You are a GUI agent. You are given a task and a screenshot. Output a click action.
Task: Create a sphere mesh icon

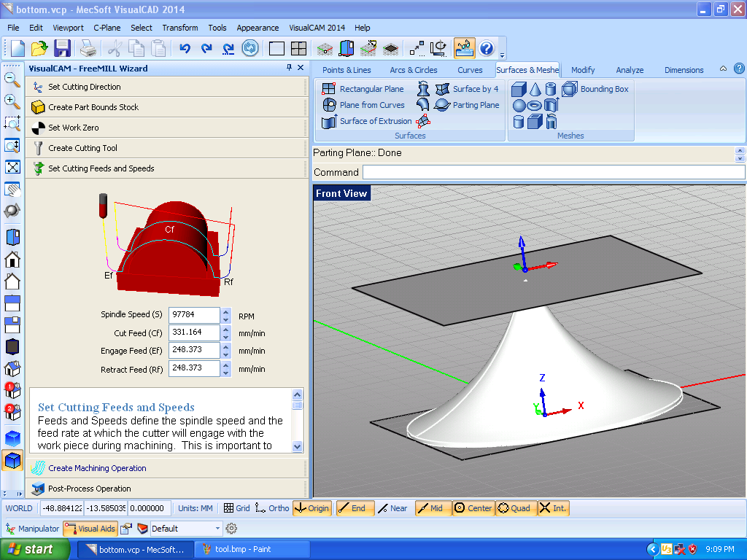tap(519, 105)
